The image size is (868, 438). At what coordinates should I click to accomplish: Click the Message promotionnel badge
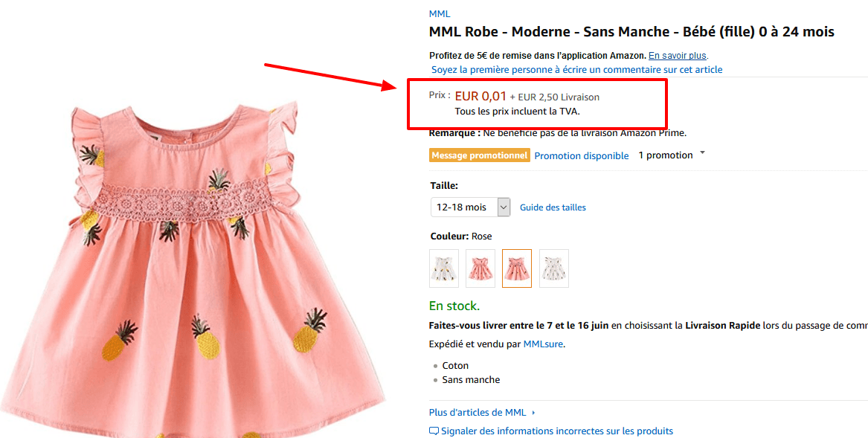click(479, 155)
